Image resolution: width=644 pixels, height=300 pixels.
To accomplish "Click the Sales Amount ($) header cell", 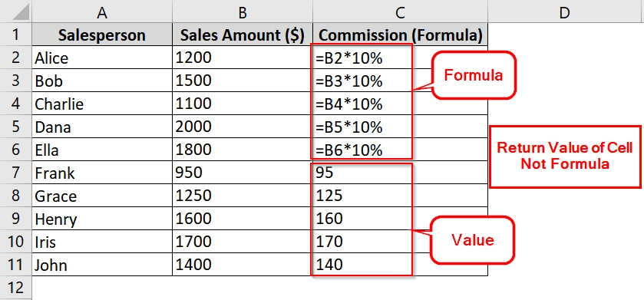I will tap(243, 35).
